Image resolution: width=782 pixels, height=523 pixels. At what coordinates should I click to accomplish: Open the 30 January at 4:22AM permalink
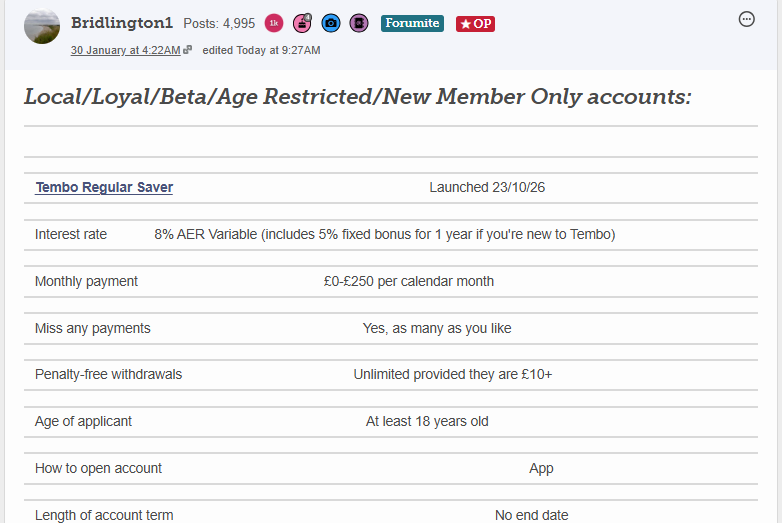click(126, 50)
